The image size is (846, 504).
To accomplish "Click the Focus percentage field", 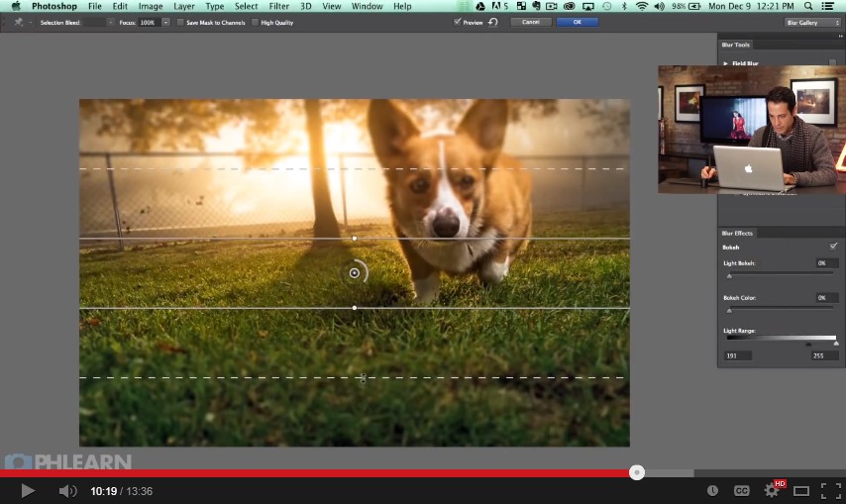I will coord(149,22).
